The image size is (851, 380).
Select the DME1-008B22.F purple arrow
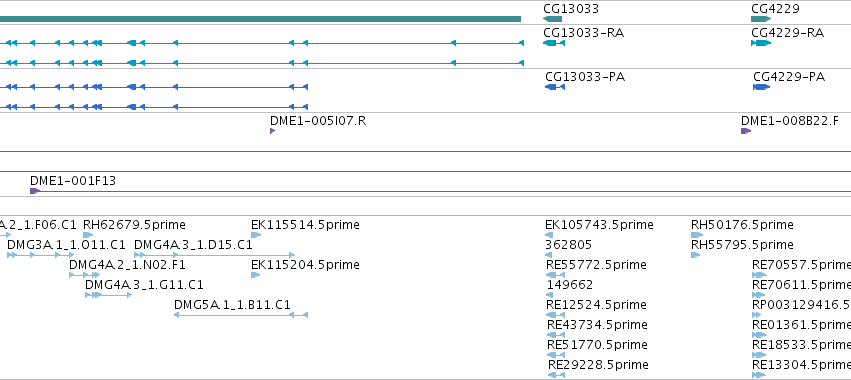pos(746,131)
